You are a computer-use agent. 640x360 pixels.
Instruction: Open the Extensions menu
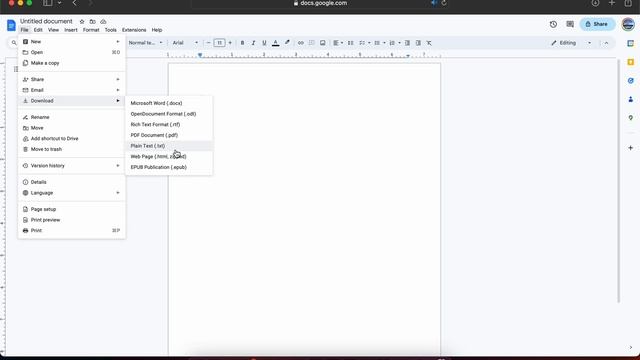pos(134,30)
